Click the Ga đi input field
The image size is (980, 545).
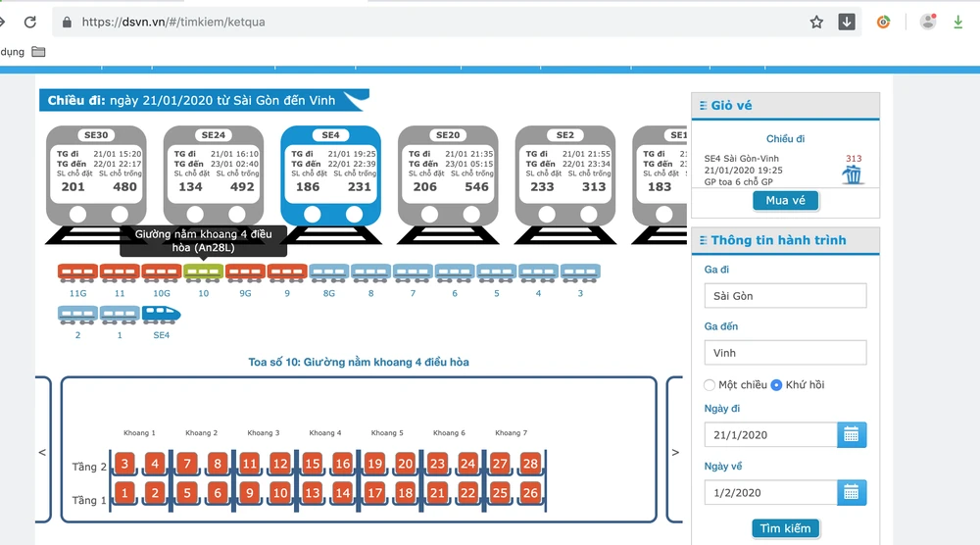pos(785,296)
